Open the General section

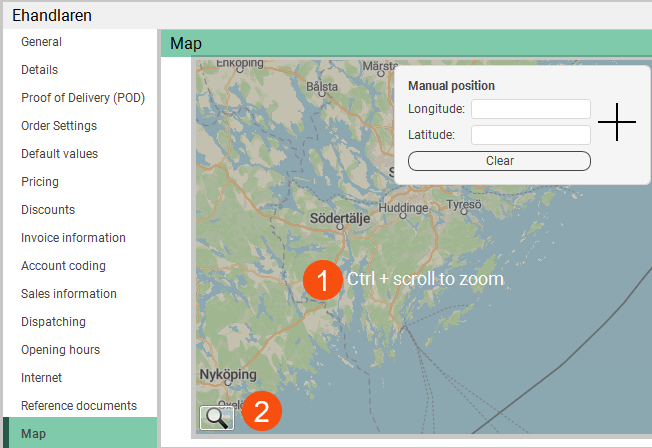(x=42, y=42)
